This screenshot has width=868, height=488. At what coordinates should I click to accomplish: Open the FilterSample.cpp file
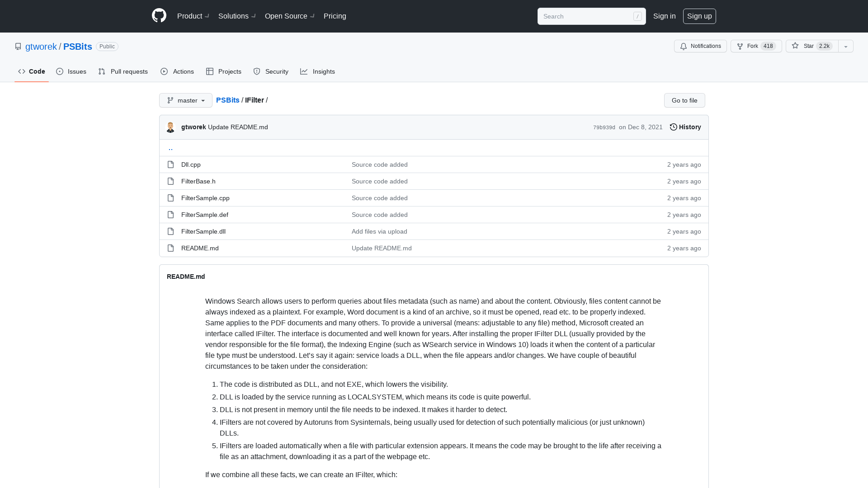pyautogui.click(x=205, y=198)
